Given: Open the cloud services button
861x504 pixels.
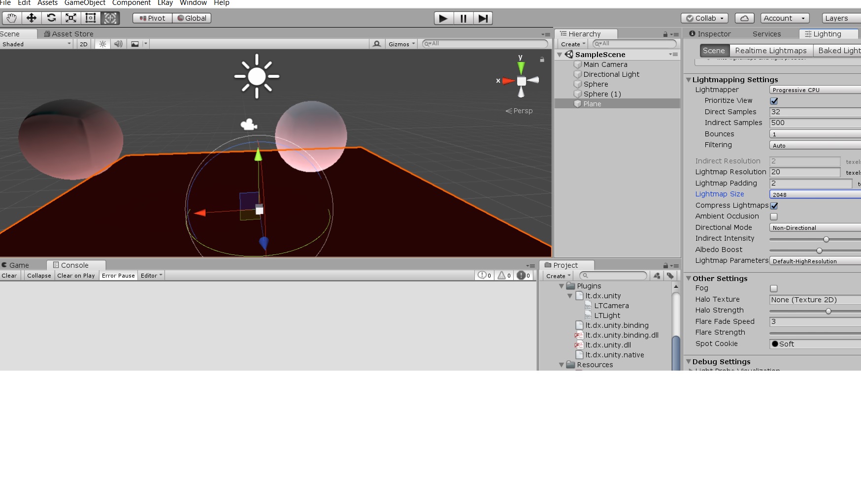Looking at the screenshot, I should (744, 18).
